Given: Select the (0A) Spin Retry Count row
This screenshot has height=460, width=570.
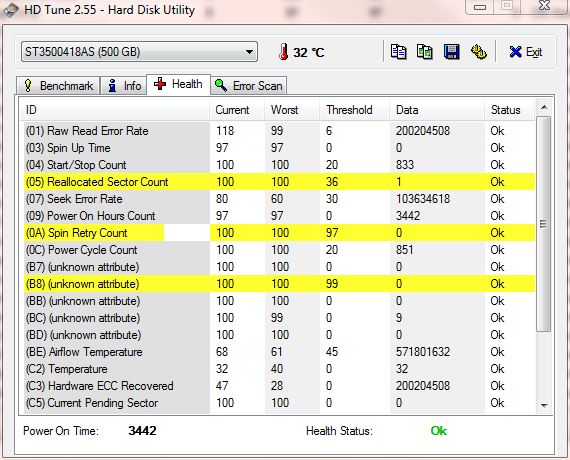Looking at the screenshot, I should point(279,233).
